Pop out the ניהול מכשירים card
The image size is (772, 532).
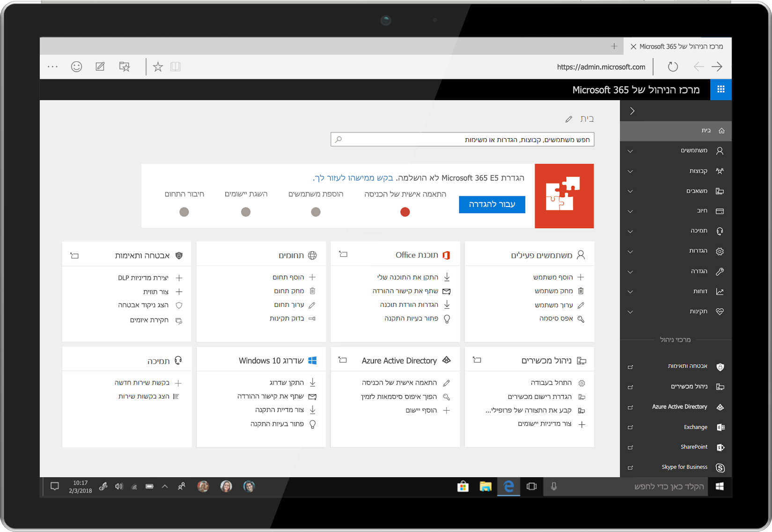point(477,360)
